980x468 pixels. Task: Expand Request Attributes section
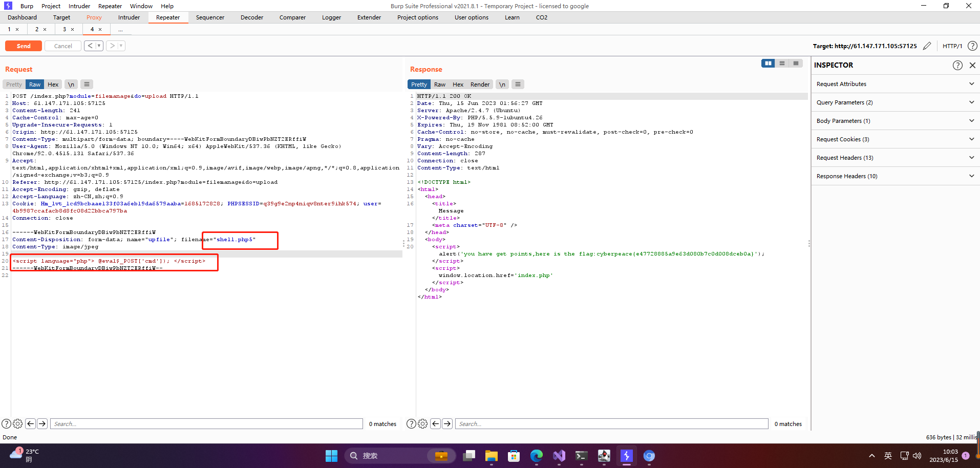pos(896,84)
